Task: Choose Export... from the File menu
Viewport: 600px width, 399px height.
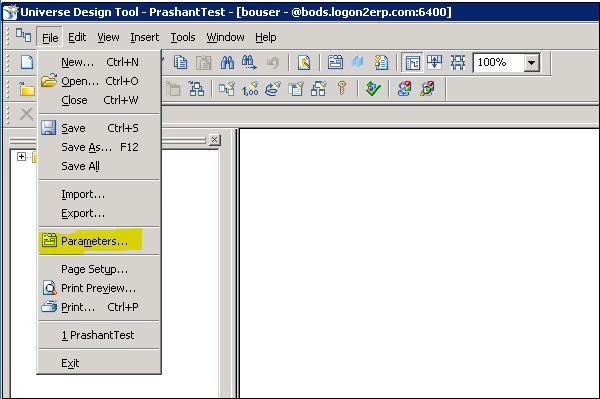Action: point(99,213)
